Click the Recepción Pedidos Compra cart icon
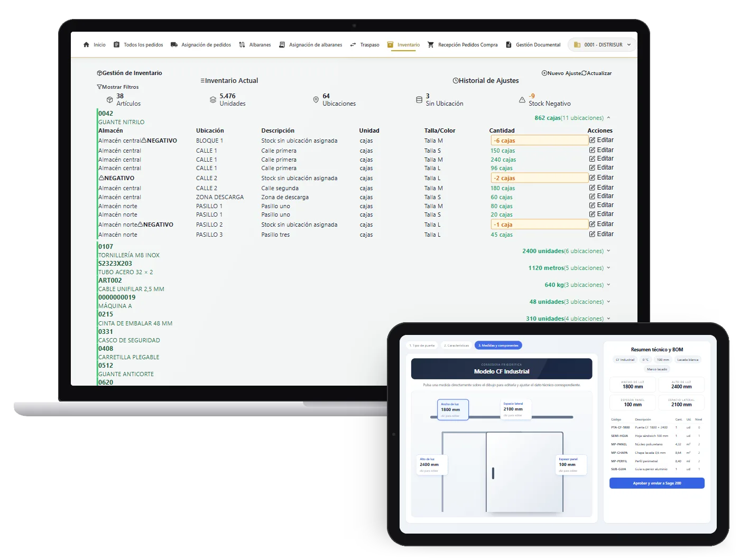The image size is (740, 560). pyautogui.click(x=431, y=45)
